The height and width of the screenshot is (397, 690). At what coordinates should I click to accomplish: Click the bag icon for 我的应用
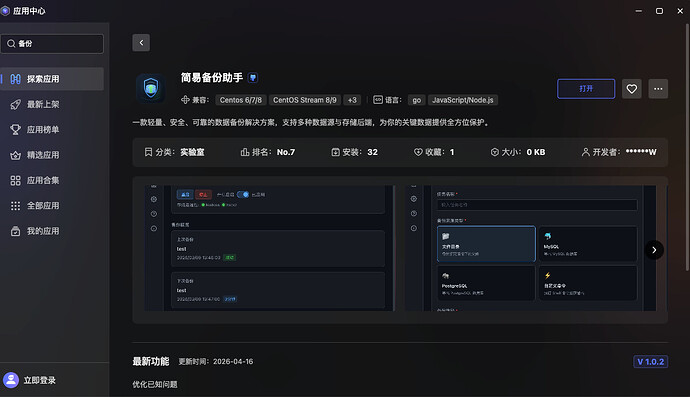(x=15, y=231)
